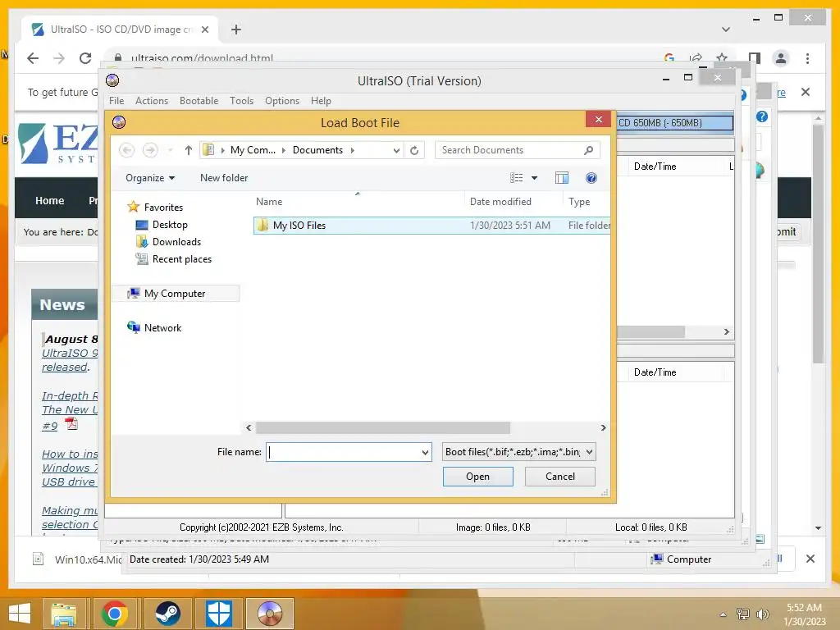Click the Chrome back arrow
This screenshot has width=840, height=630.
click(x=33, y=58)
